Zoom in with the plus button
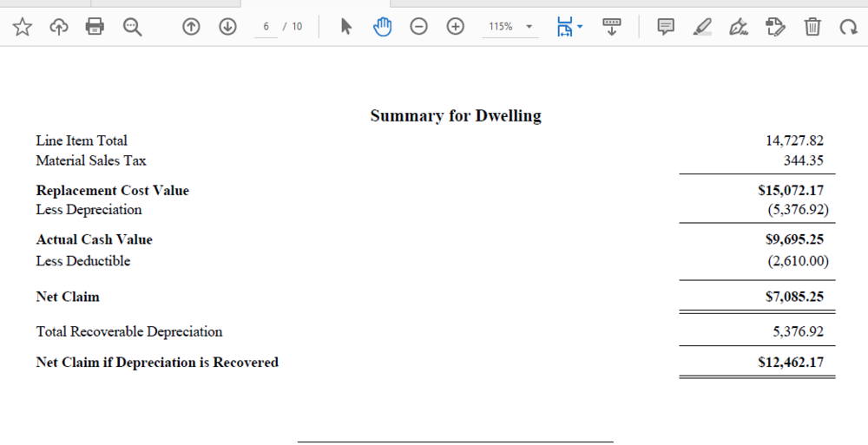The width and height of the screenshot is (868, 445). (455, 27)
